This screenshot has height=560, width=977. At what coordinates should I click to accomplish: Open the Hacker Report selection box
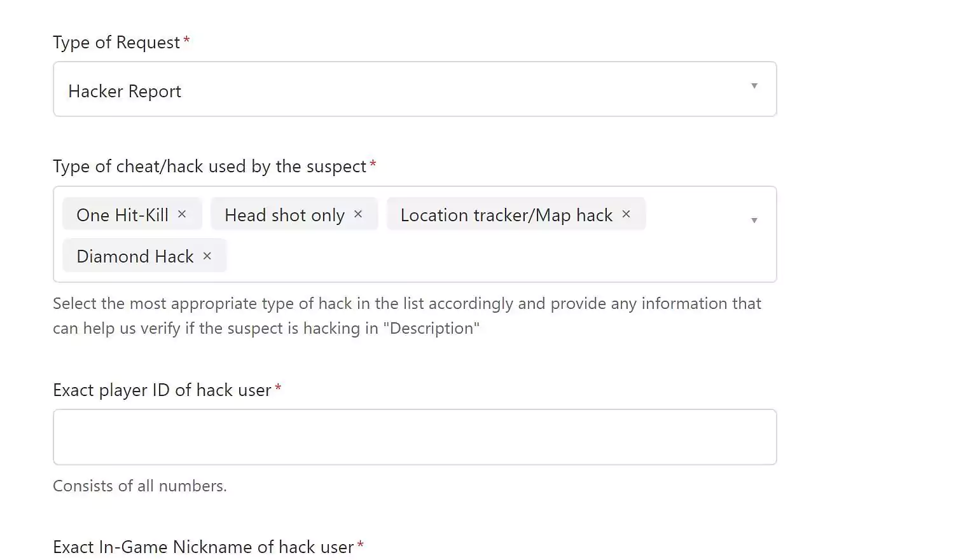click(x=415, y=89)
